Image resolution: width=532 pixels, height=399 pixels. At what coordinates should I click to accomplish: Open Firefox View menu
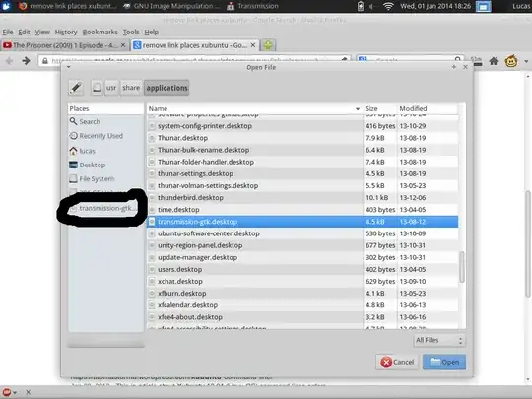click(42, 32)
